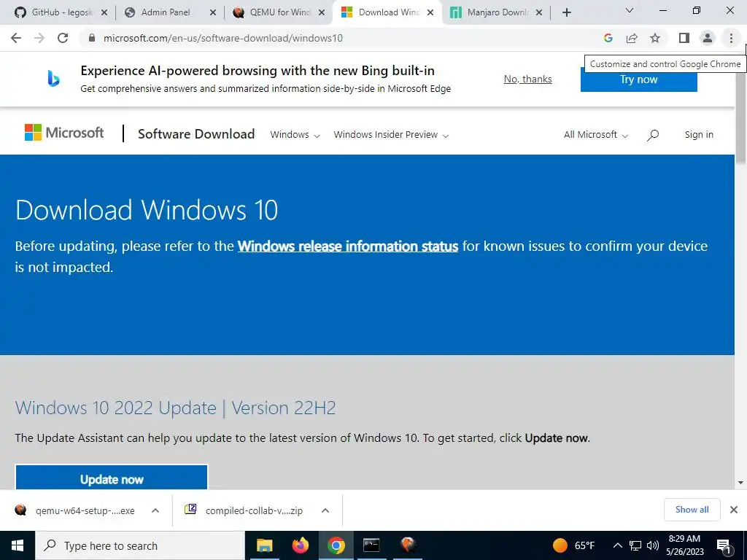747x560 pixels.
Task: Open the QEMU taskbar icon
Action: pyautogui.click(x=408, y=545)
